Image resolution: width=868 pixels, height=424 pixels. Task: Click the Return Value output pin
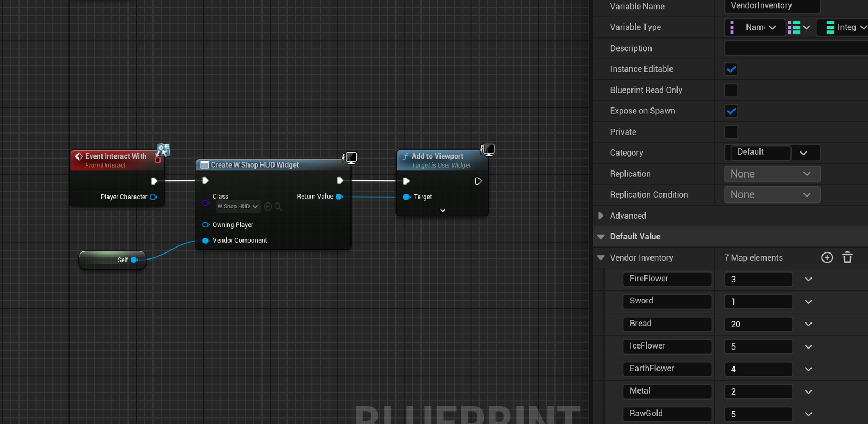coord(339,197)
